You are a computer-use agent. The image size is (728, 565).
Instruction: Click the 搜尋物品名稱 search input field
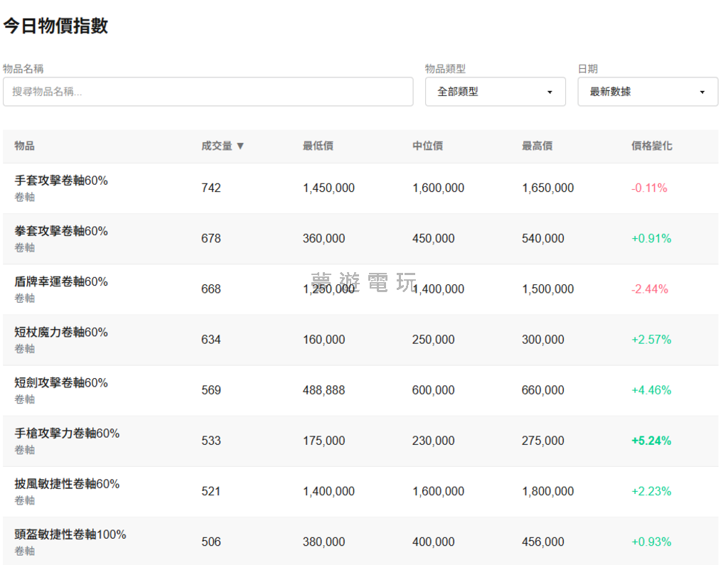tap(208, 92)
